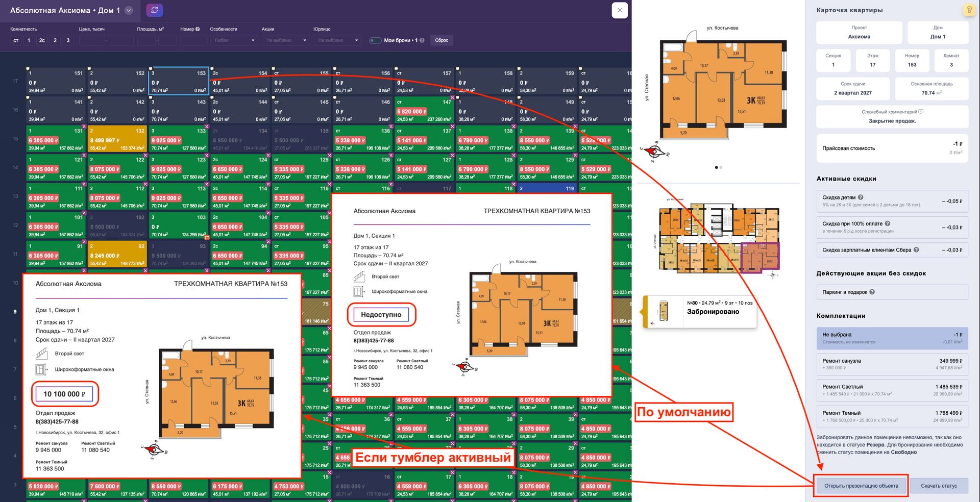Image resolution: width=980 pixels, height=502 pixels.
Task: Select the Ремонт Темный package option
Action: pyautogui.click(x=892, y=416)
